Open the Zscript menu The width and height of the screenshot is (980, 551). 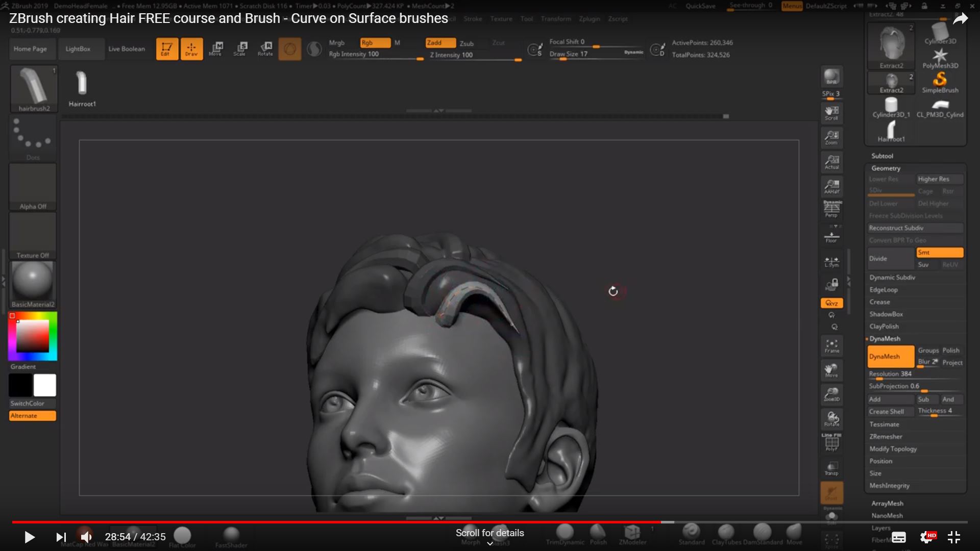click(618, 19)
